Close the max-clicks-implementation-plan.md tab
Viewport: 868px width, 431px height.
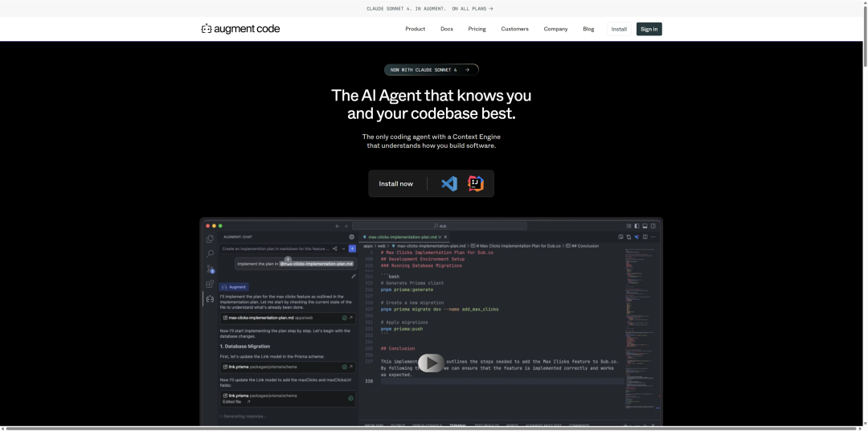tap(445, 237)
